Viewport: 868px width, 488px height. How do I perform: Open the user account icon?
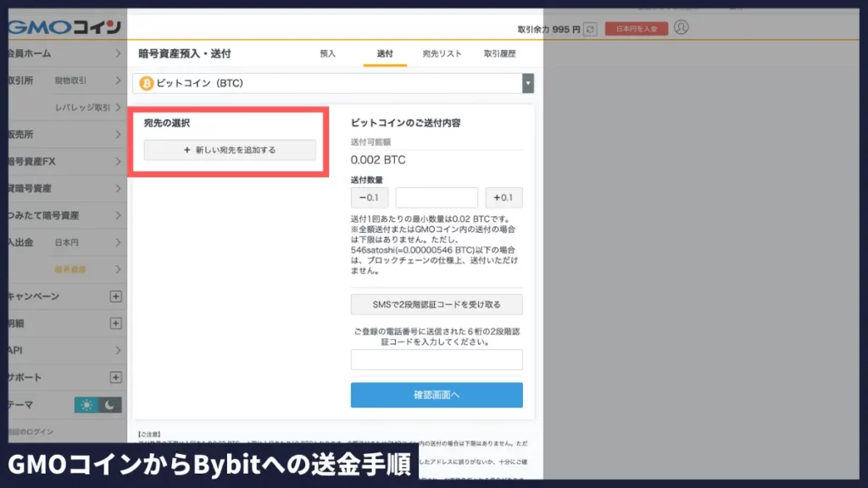[x=681, y=27]
